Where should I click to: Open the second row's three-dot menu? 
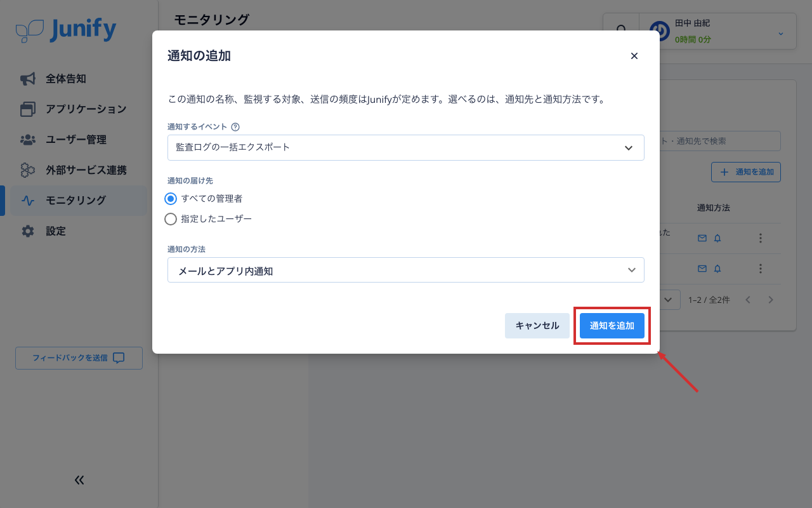click(x=761, y=269)
